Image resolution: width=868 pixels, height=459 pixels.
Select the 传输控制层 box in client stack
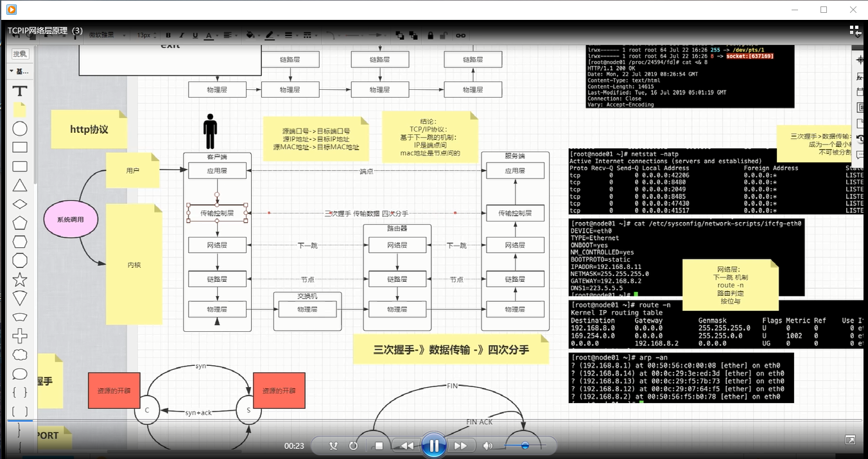point(217,213)
